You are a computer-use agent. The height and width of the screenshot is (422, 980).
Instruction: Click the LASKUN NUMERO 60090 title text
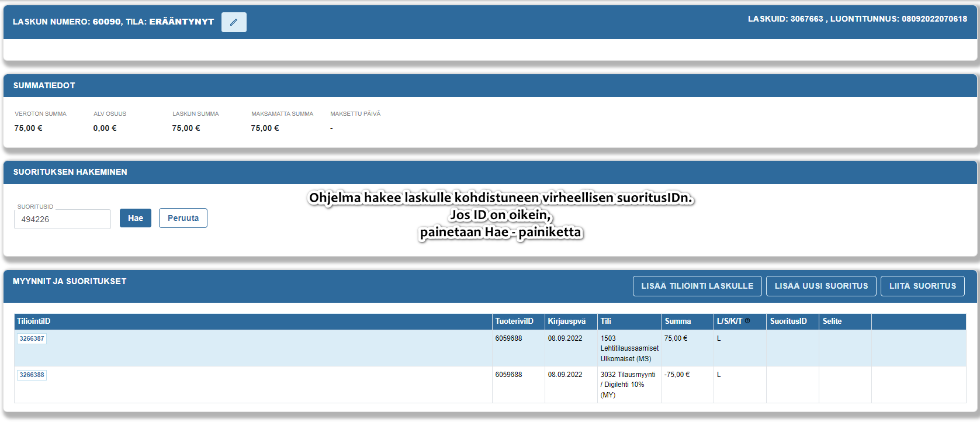tap(67, 22)
